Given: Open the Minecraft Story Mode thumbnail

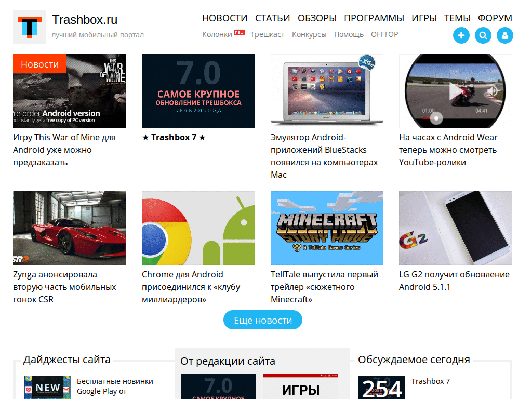Looking at the screenshot, I should click(327, 228).
